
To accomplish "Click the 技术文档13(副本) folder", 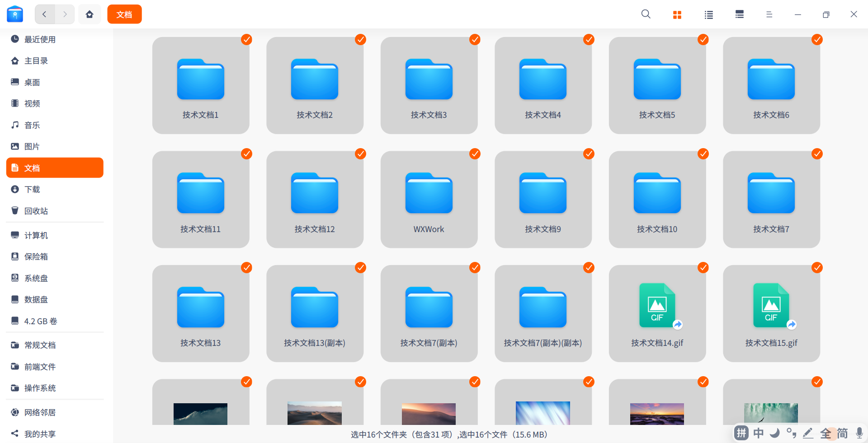I will 315,313.
